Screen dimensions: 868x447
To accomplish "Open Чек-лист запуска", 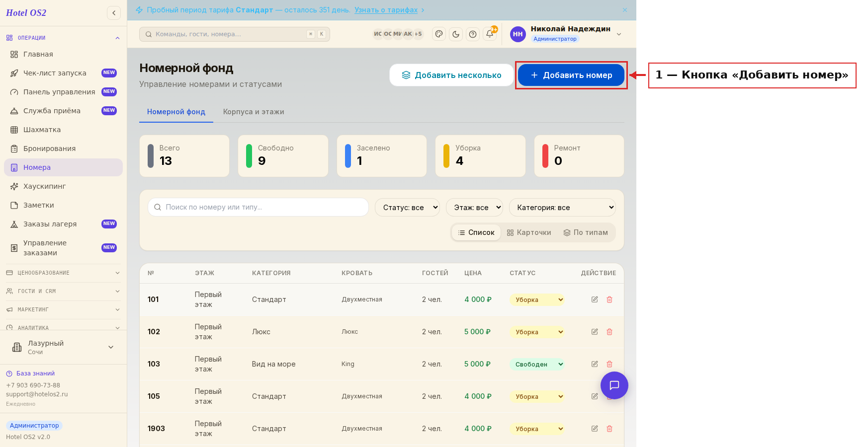I will pyautogui.click(x=63, y=73).
